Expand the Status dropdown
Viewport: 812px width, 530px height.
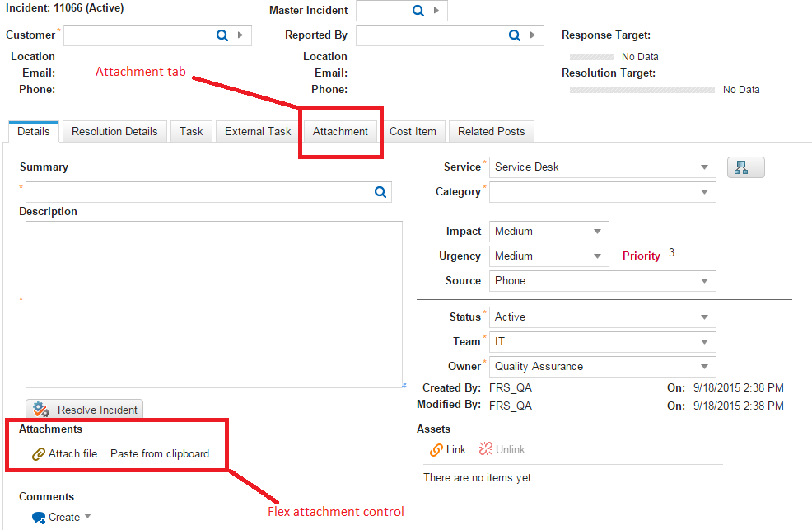pyautogui.click(x=705, y=317)
